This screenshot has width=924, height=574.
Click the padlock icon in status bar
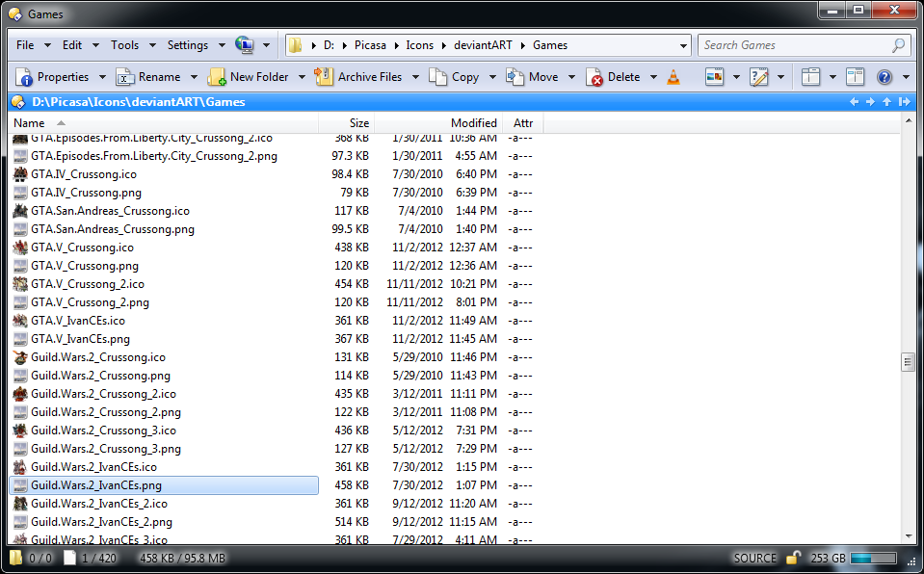click(x=794, y=558)
